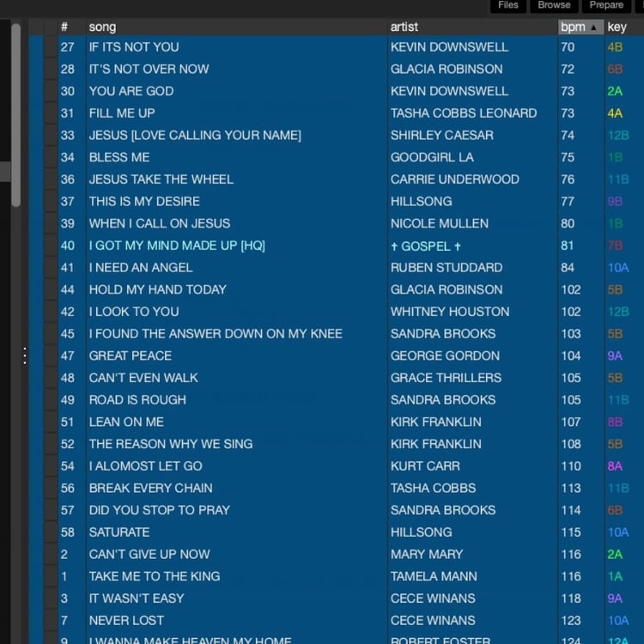Select song GREAT PEACE

pos(131,355)
